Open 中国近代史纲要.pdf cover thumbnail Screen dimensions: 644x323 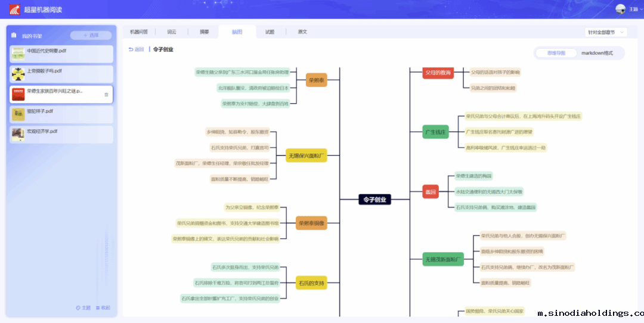click(18, 54)
